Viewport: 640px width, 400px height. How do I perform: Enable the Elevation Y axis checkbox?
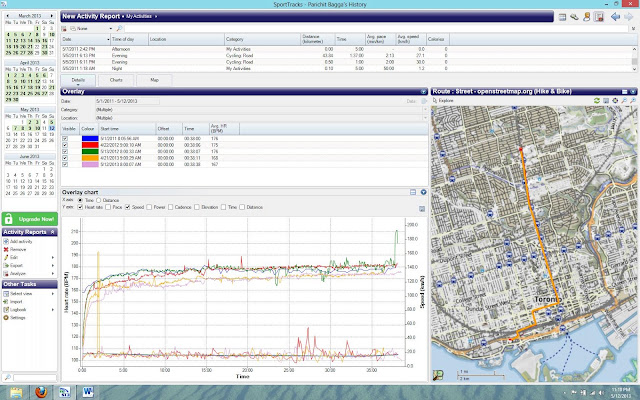197,207
